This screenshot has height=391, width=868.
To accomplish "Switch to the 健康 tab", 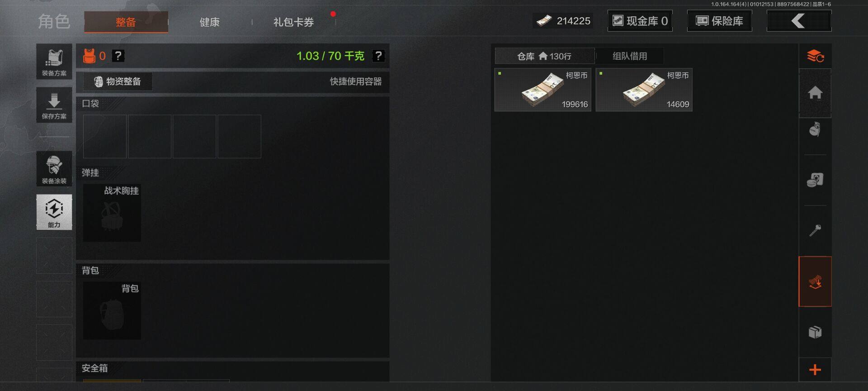I will click(x=210, y=22).
